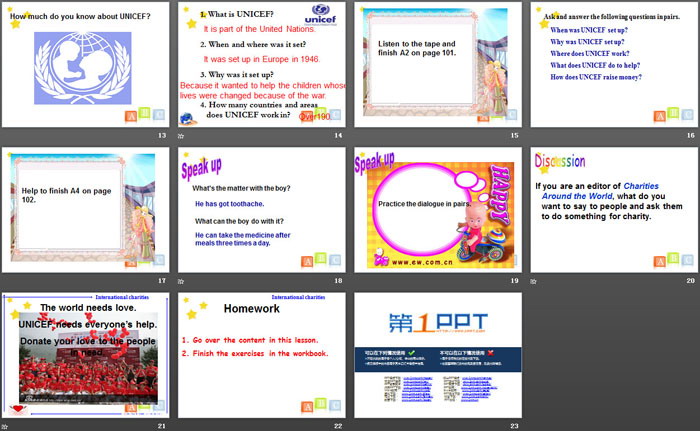Click 'Listen to the tape and finish A2' text
This screenshot has height=431, width=700.
(417, 48)
